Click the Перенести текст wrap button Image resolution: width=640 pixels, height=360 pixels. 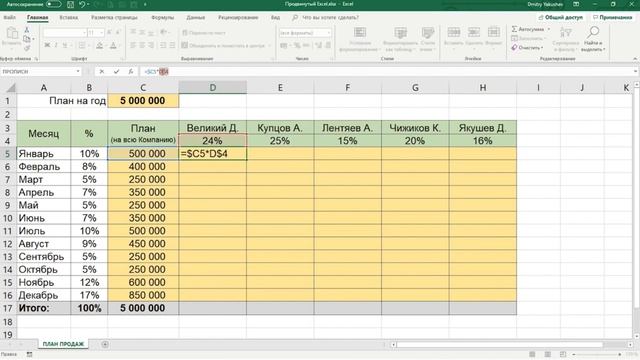pos(204,33)
